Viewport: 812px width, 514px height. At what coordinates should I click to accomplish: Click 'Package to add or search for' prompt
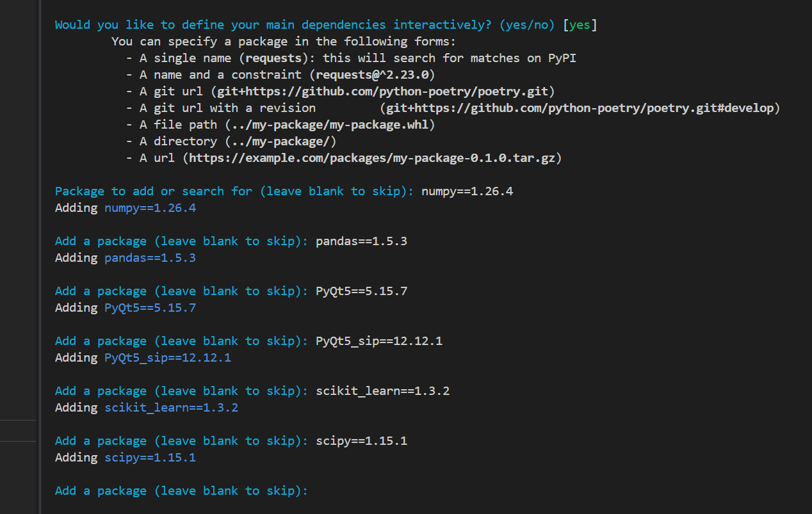[234, 191]
